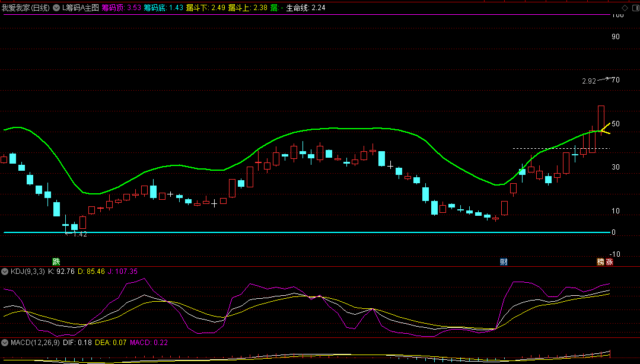Click the red 涨 marker icon
This screenshot has width=640, height=364.
tap(609, 261)
